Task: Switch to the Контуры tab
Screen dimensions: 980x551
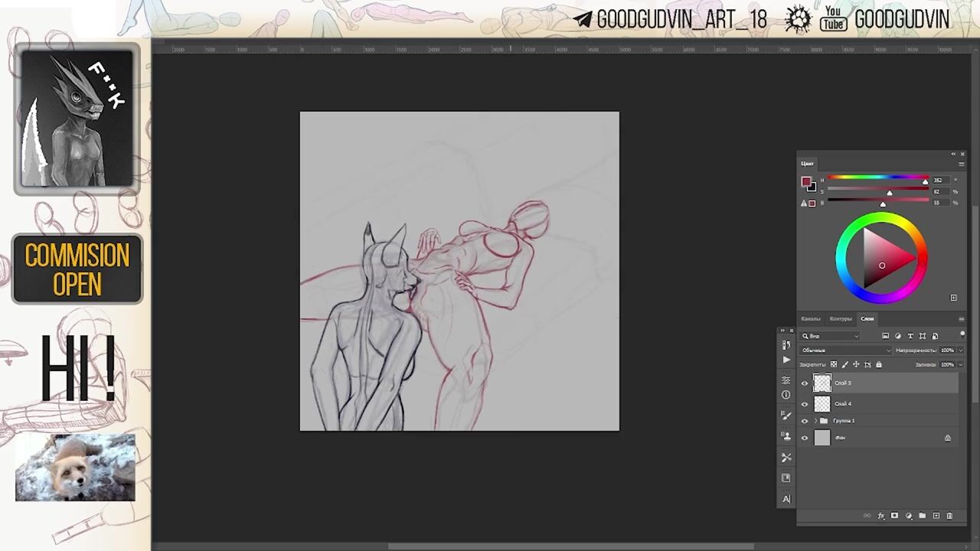Action: (841, 318)
